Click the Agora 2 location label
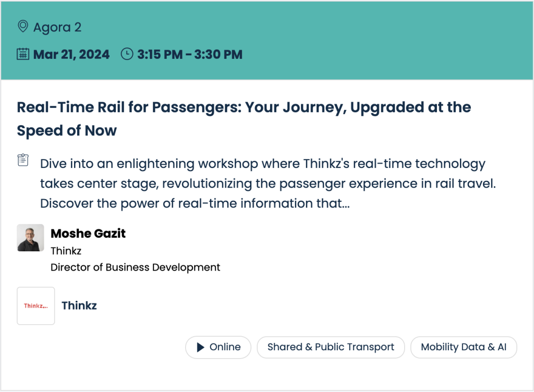The image size is (534, 392). pos(57,27)
